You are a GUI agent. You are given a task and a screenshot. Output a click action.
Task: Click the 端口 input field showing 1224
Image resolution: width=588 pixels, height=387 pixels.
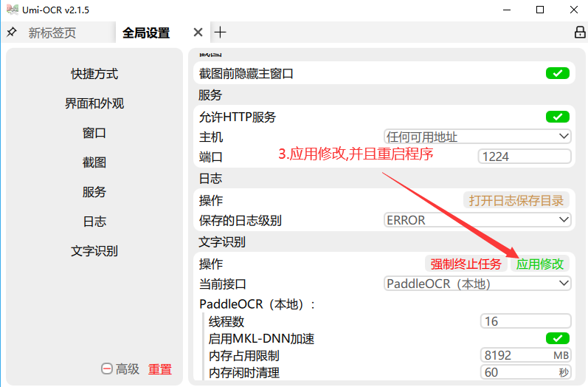coord(524,157)
